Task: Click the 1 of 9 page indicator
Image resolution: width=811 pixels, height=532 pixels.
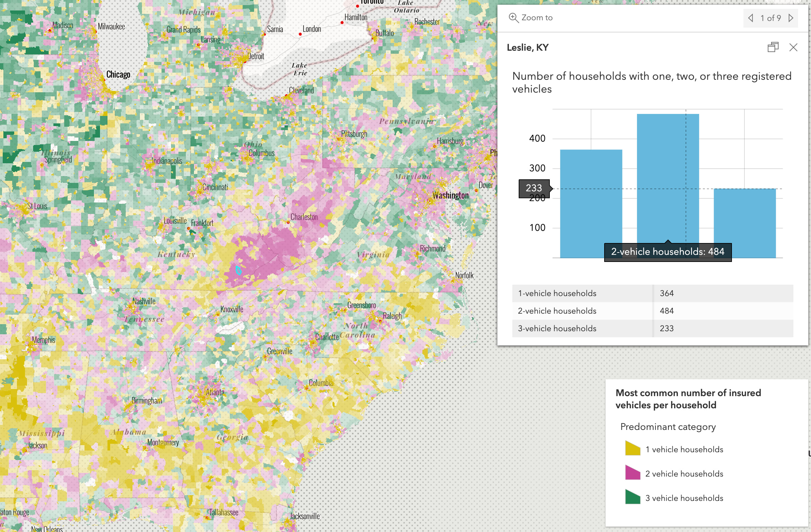Action: point(771,18)
